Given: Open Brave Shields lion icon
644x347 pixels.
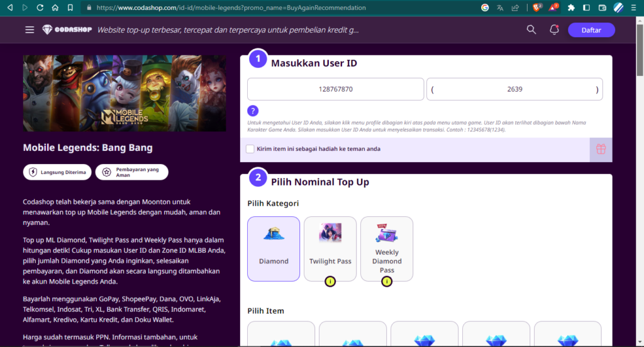Looking at the screenshot, I should click(537, 7).
